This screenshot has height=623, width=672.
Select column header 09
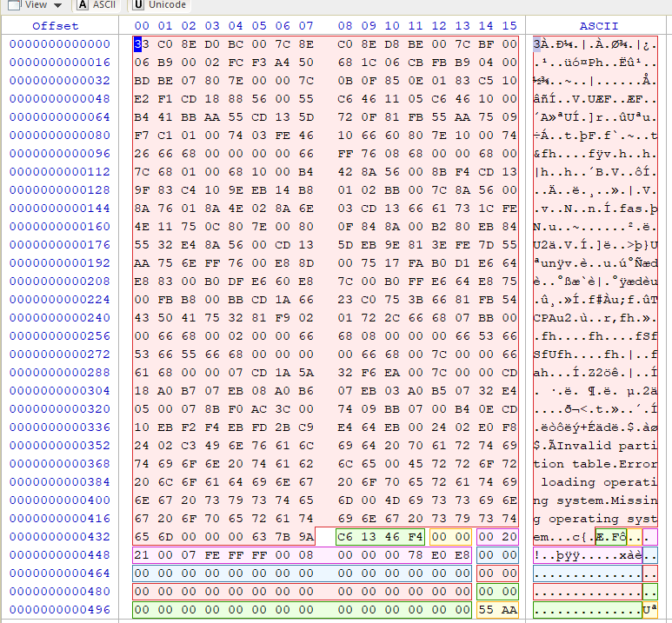(369, 26)
